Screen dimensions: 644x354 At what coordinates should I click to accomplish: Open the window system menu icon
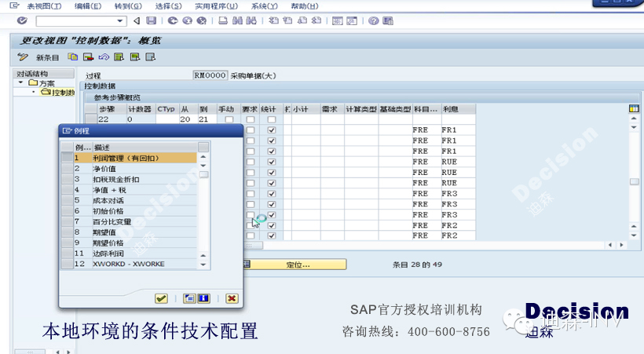[x=14, y=5]
